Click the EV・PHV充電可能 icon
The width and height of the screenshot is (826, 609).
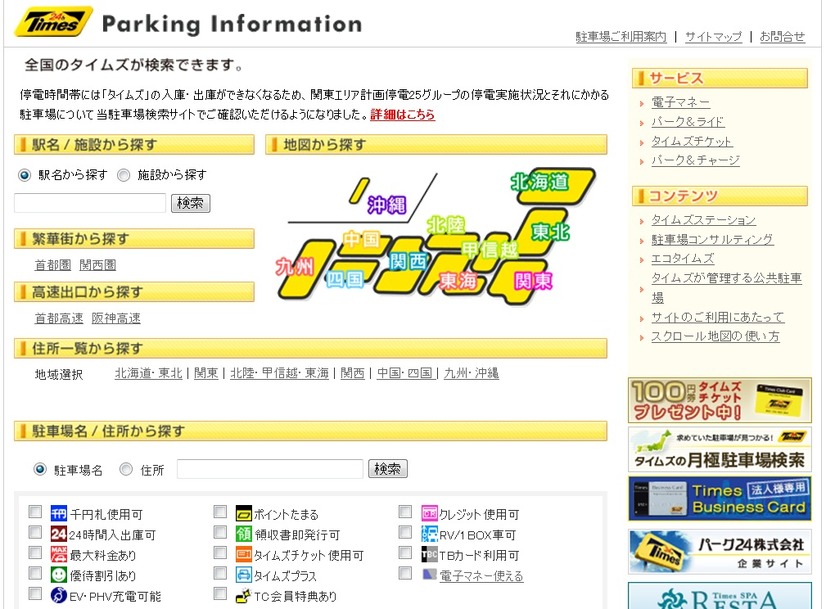58,595
